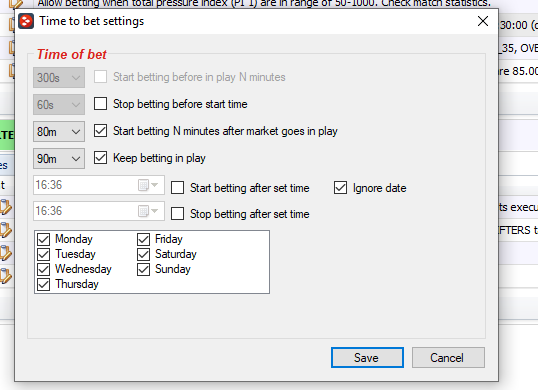
Task: Expand the 80m minutes dropdown
Action: (59, 131)
